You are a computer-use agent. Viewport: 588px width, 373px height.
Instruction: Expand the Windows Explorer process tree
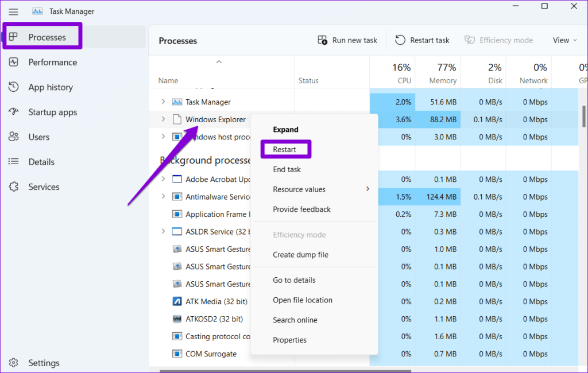(163, 119)
